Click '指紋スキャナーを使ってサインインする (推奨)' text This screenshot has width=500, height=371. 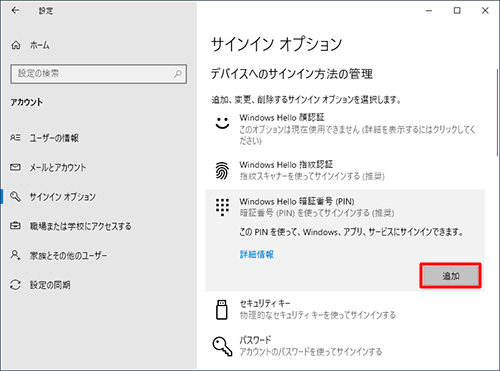[312, 176]
